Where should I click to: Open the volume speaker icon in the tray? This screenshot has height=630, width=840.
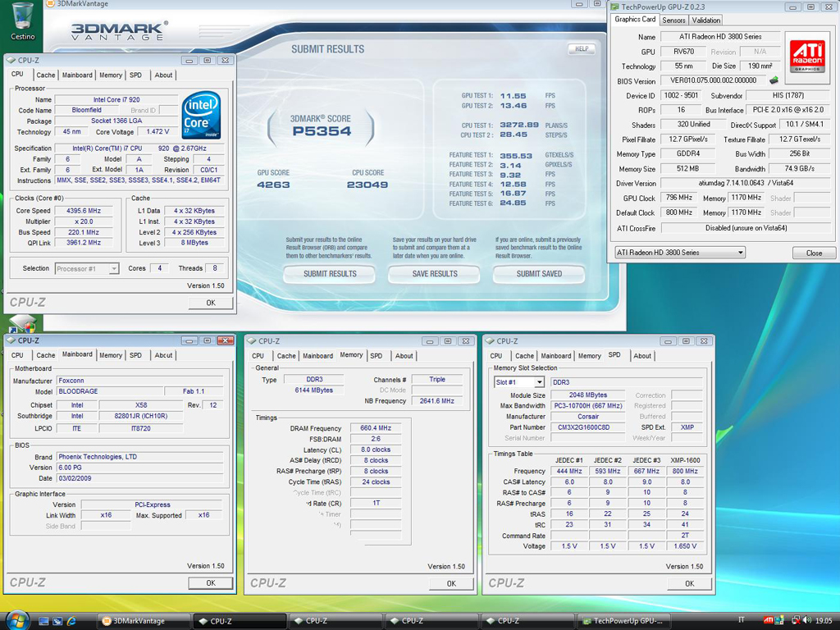[x=806, y=620]
